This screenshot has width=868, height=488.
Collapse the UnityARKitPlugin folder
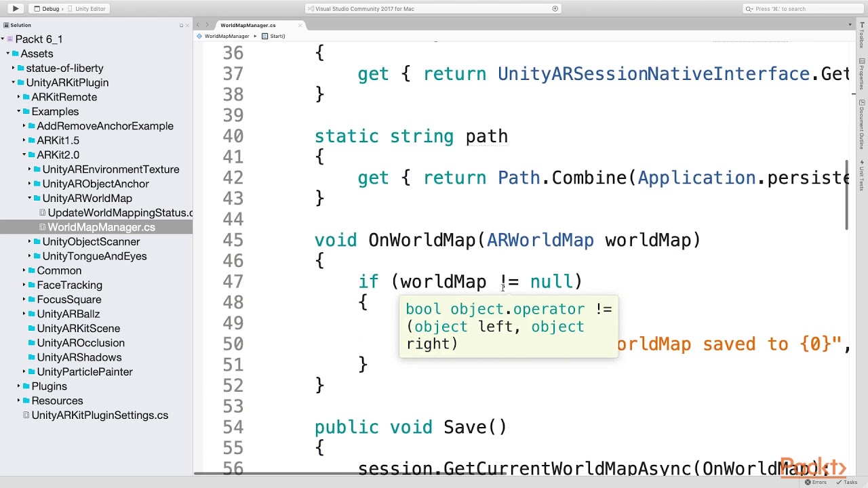click(13, 83)
